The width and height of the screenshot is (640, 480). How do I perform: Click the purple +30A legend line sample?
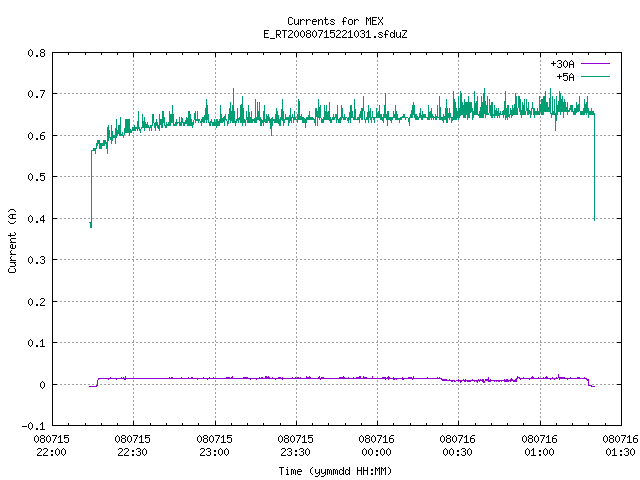(595, 64)
